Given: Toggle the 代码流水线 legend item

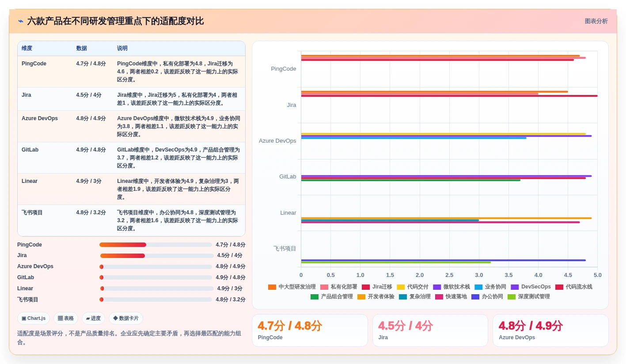Looking at the screenshot, I should coord(573,287).
